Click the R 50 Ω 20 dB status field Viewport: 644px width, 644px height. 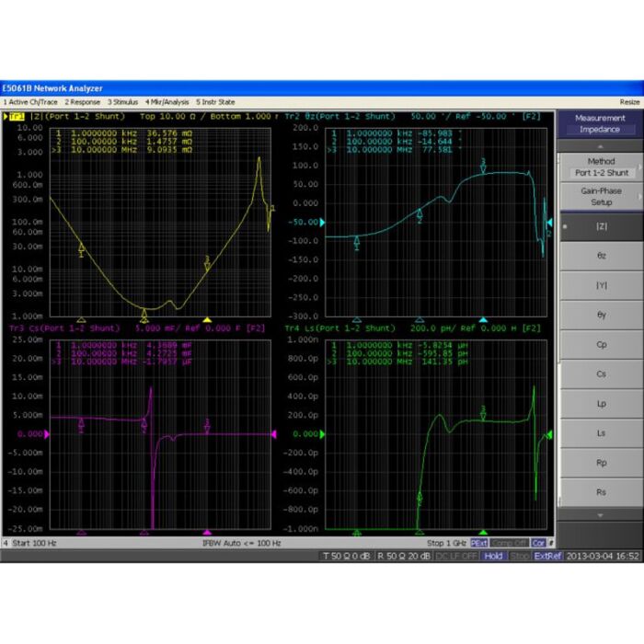click(x=403, y=556)
